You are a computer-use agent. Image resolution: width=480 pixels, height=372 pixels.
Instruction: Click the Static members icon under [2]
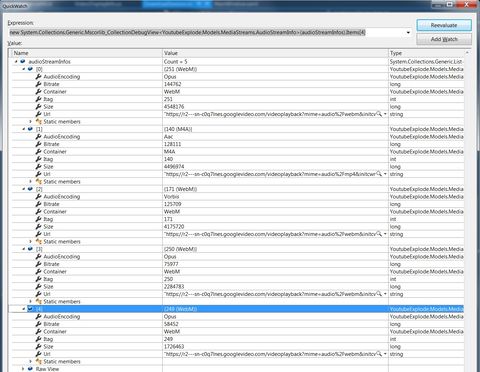(38, 242)
